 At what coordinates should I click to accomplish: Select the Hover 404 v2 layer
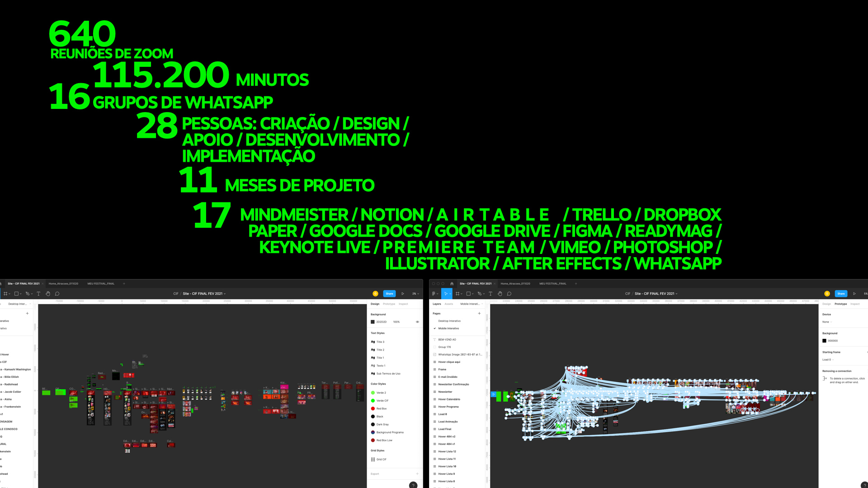[447, 436]
